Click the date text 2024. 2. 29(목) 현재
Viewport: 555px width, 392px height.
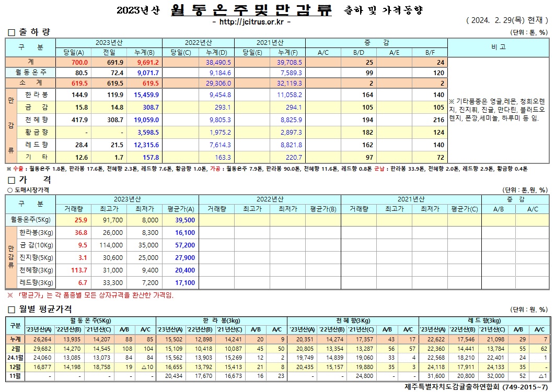[x=506, y=21]
